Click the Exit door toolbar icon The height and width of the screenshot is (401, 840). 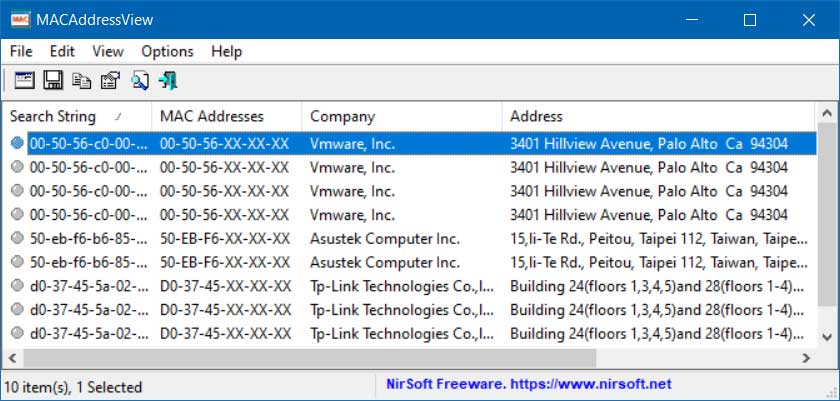click(x=167, y=81)
